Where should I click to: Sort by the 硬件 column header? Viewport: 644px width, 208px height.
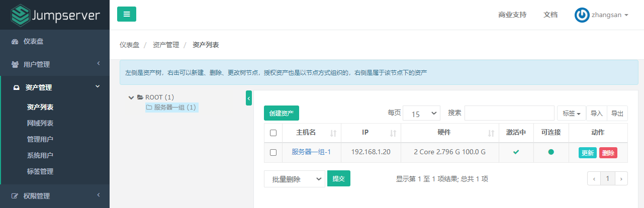pos(450,133)
